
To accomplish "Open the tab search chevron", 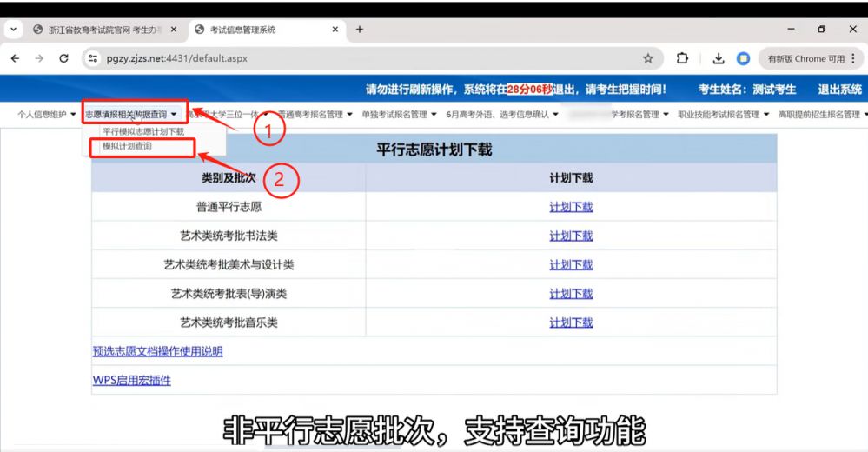I will 14,30.
